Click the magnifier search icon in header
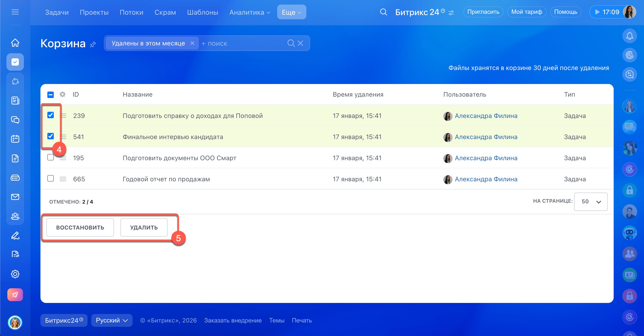The image size is (644, 336). coord(383,12)
